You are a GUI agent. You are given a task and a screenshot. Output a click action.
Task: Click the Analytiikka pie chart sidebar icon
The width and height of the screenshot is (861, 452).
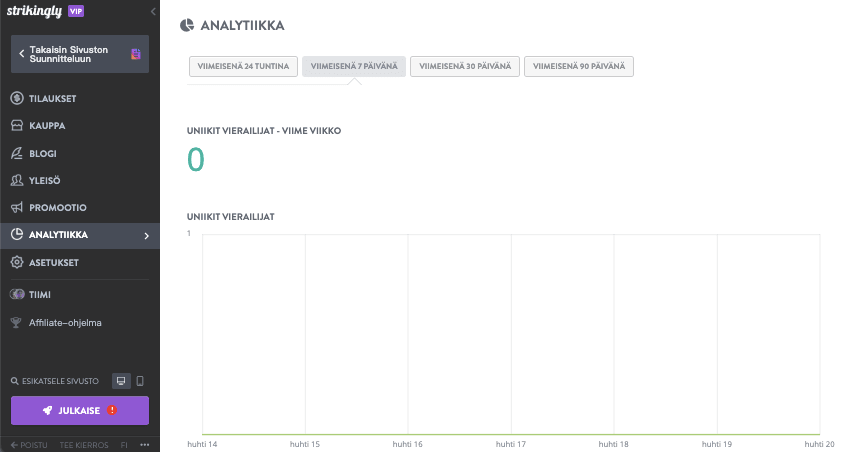tap(17, 235)
